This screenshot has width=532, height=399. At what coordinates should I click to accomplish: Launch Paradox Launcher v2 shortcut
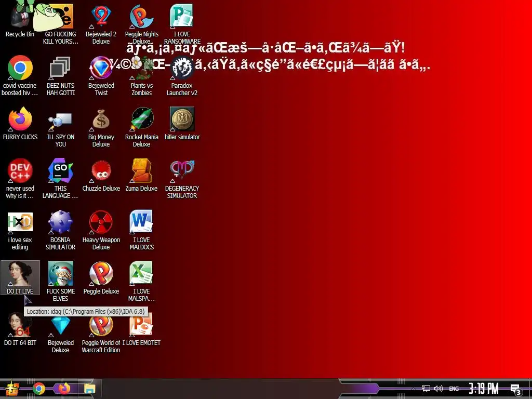[x=182, y=75]
